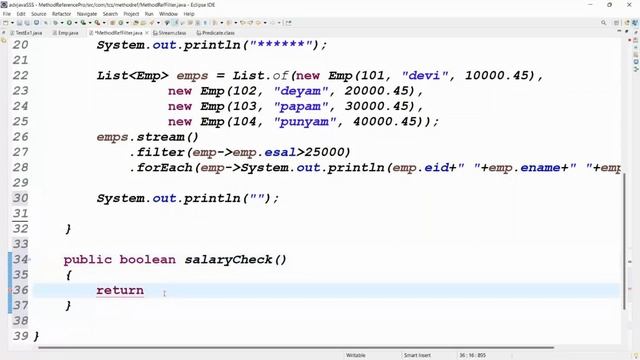Click the "punyam" string on line 25
640x360 pixels.
tap(305, 122)
